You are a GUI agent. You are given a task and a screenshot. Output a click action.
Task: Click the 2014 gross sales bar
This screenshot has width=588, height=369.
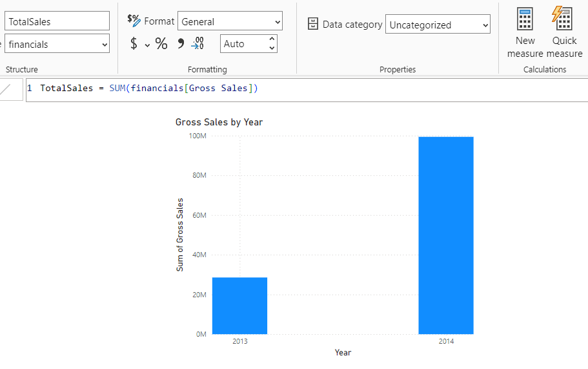446,235
